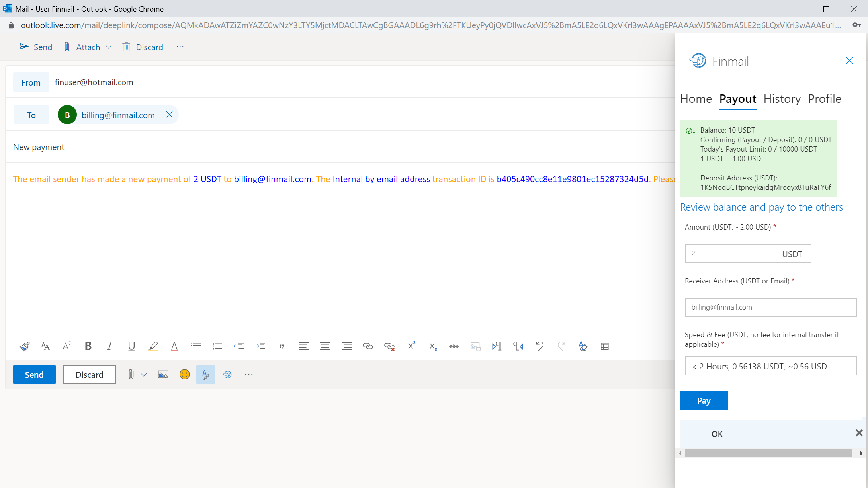Viewport: 868px width, 488px height.
Task: Open the Speed & Fee dropdown
Action: (x=770, y=366)
